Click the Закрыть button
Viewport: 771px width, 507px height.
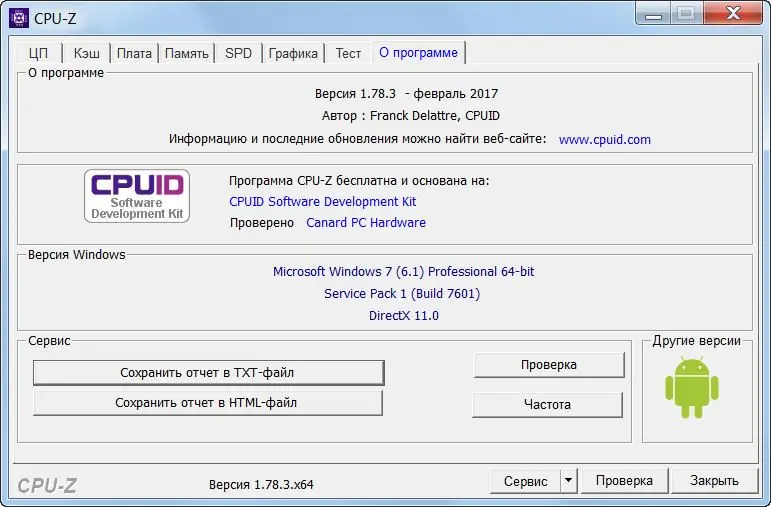click(714, 480)
